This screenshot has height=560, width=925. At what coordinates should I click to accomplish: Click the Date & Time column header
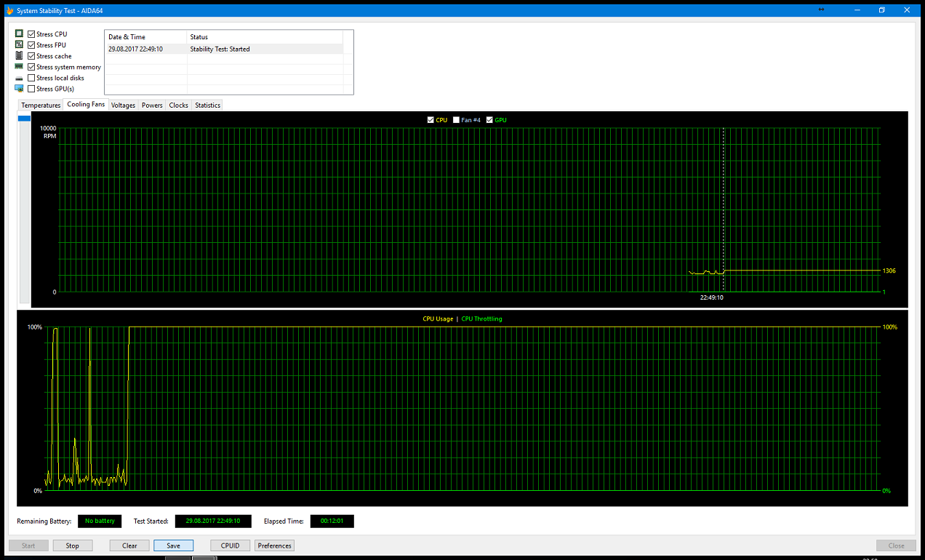[146, 37]
